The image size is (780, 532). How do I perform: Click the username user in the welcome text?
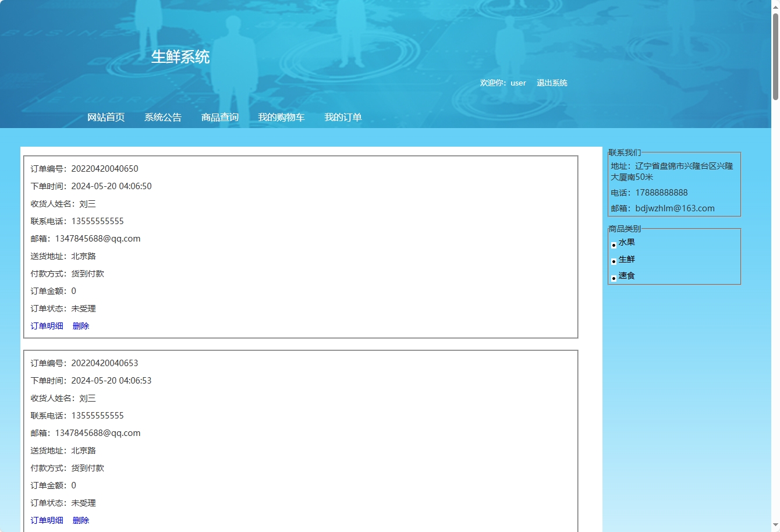click(518, 83)
